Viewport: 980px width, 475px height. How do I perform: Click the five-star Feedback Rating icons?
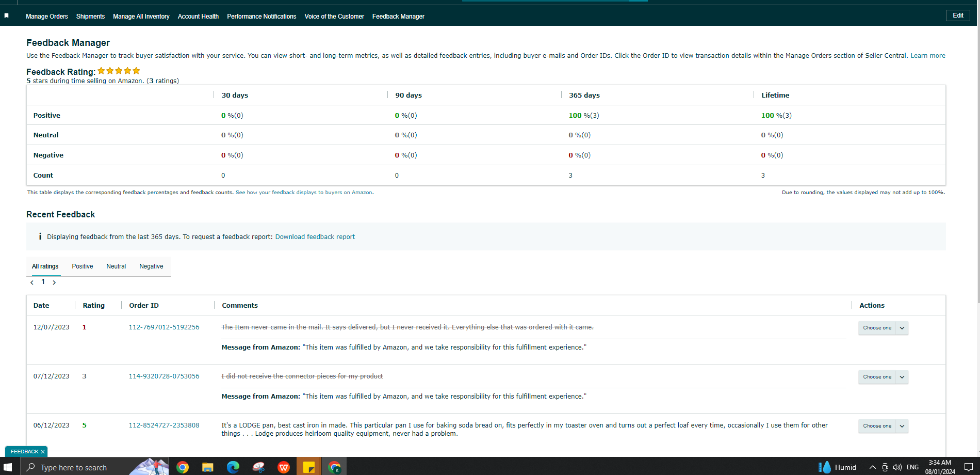[x=119, y=71]
